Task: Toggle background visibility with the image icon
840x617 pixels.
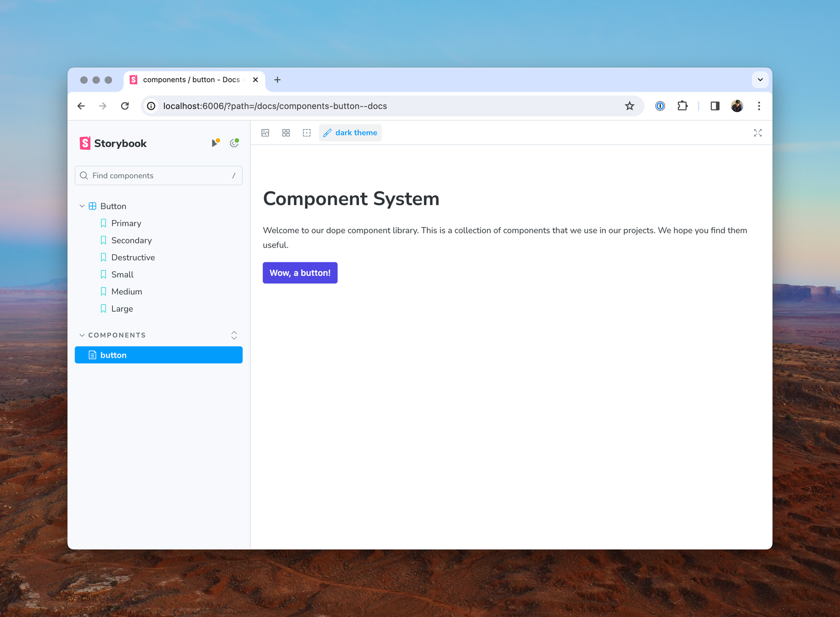Action: point(265,133)
